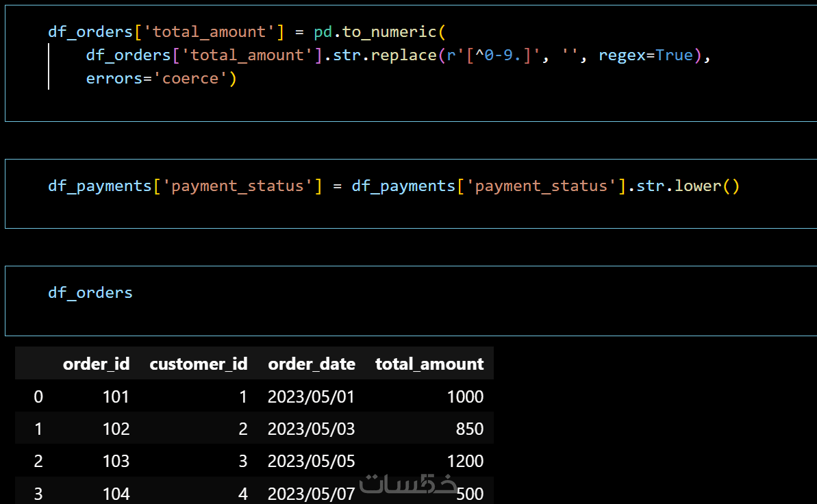Image resolution: width=817 pixels, height=504 pixels.
Task: Click the order_id column header
Action: [x=97, y=364]
